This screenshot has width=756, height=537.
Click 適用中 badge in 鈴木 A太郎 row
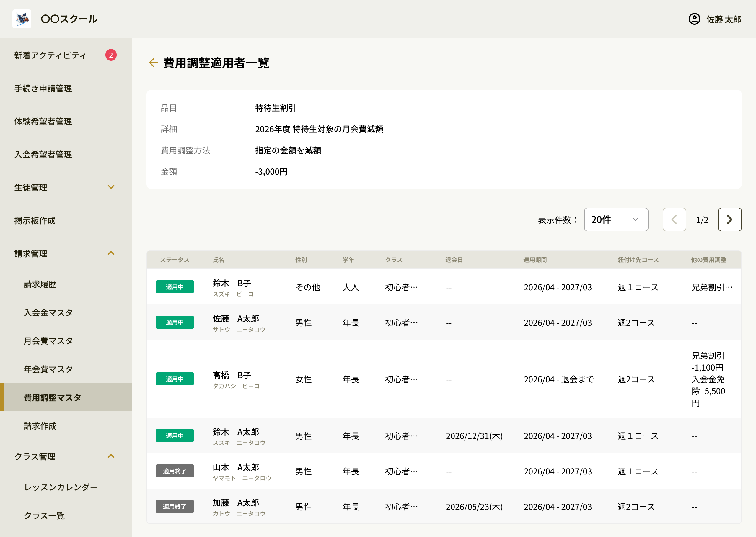click(175, 436)
